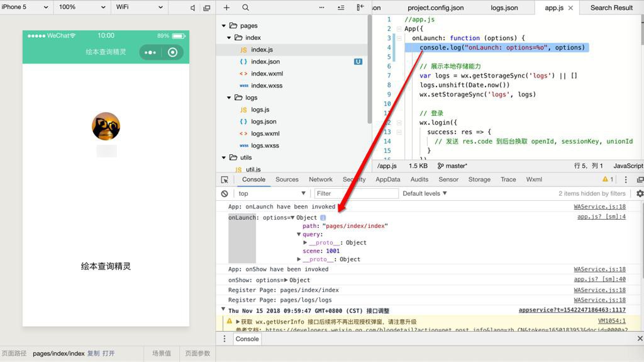Open the Network devtools tab
Screen dimensions: 644x362
tap(320, 179)
